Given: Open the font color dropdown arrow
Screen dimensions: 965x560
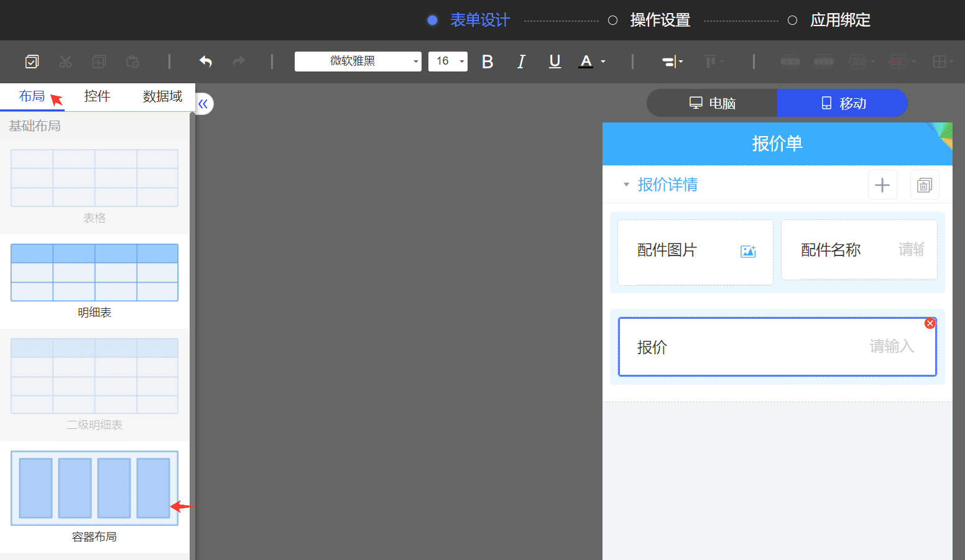Looking at the screenshot, I should click(x=603, y=62).
